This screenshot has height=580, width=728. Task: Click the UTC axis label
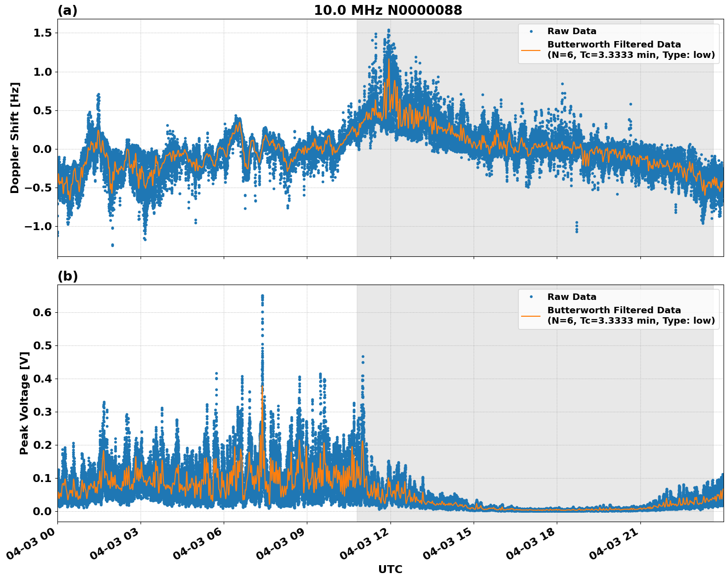pyautogui.click(x=390, y=570)
